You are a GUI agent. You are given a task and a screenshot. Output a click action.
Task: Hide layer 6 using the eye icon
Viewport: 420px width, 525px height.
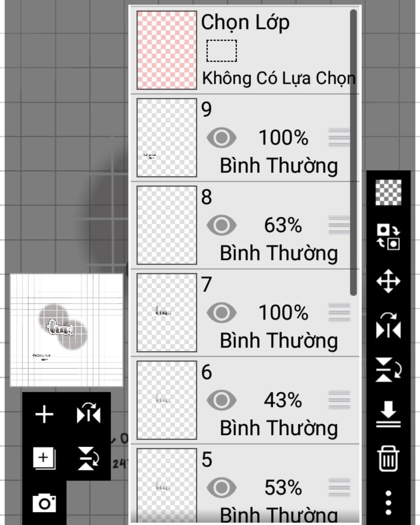click(221, 400)
